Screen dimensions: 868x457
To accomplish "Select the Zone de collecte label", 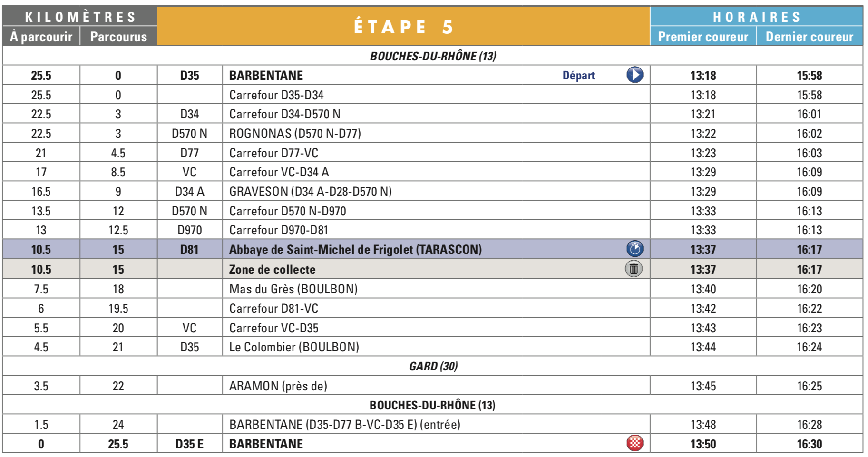I will [272, 270].
